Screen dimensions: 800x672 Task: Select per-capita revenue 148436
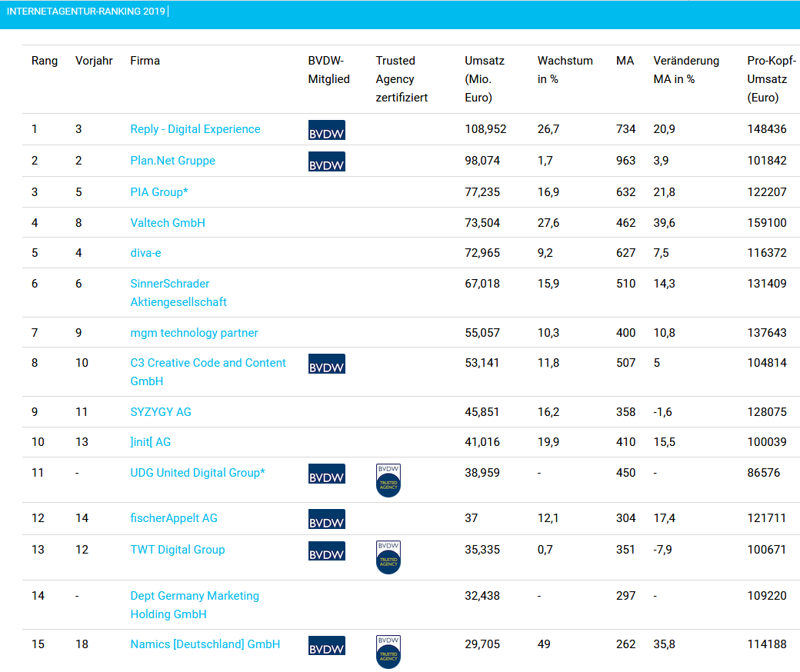pyautogui.click(x=767, y=129)
